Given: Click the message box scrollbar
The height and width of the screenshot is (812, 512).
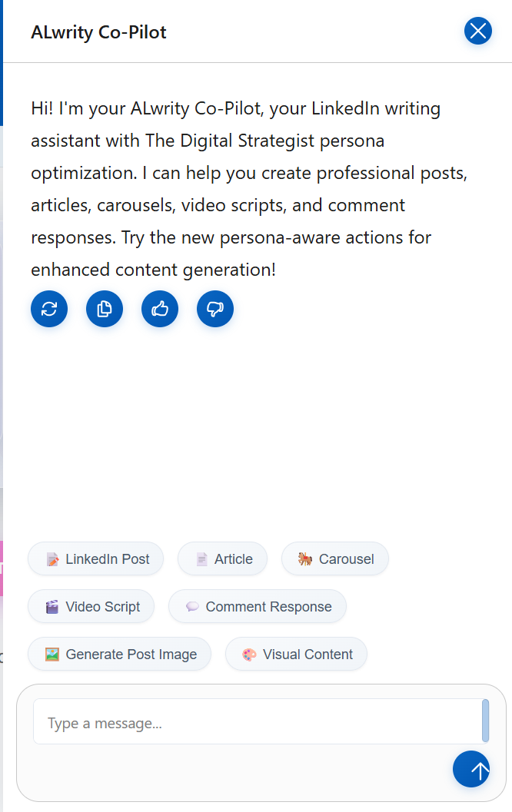Looking at the screenshot, I should (x=485, y=721).
